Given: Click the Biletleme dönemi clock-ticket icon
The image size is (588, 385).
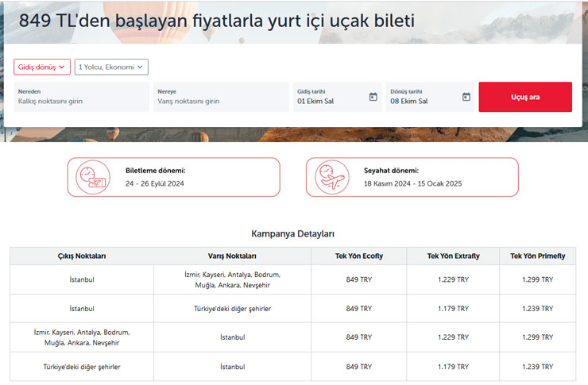Looking at the screenshot, I should [93, 177].
